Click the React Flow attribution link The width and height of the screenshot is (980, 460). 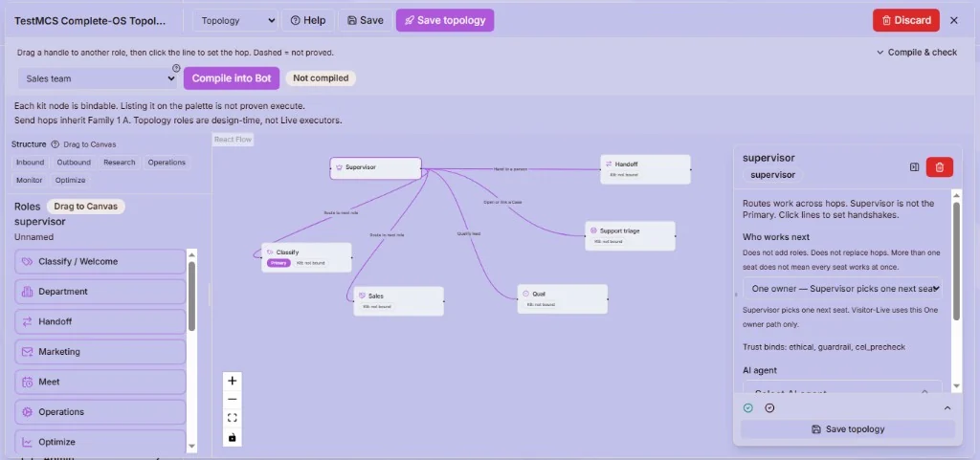233,140
